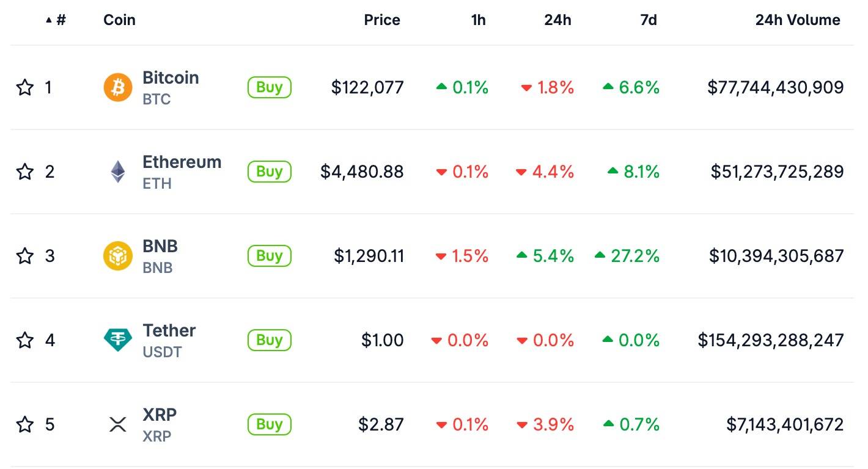Sort coins by 24h Volume header

pos(798,20)
